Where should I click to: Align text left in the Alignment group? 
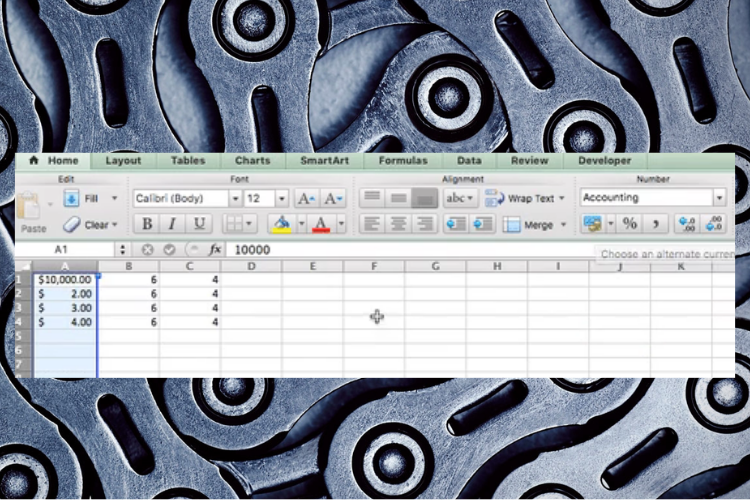point(372,223)
